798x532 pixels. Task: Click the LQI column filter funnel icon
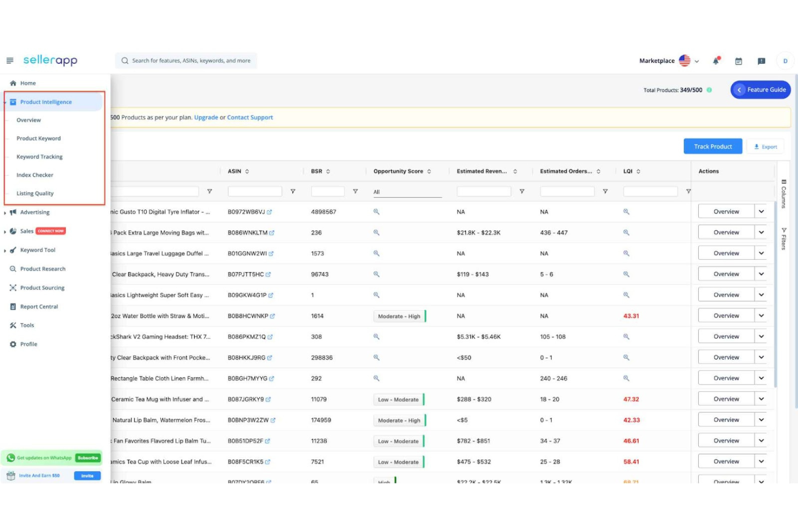click(x=688, y=191)
